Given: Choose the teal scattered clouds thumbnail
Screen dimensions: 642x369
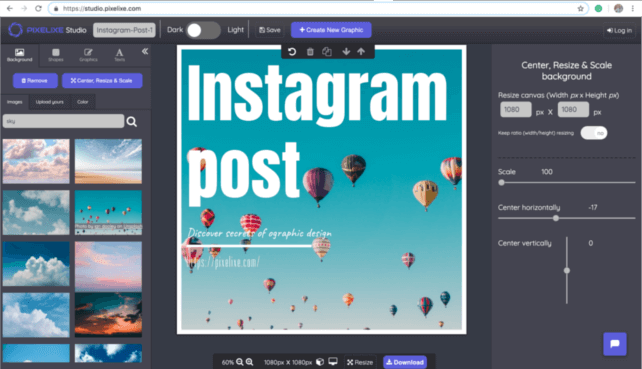Looking at the screenshot, I should [x=36, y=212].
